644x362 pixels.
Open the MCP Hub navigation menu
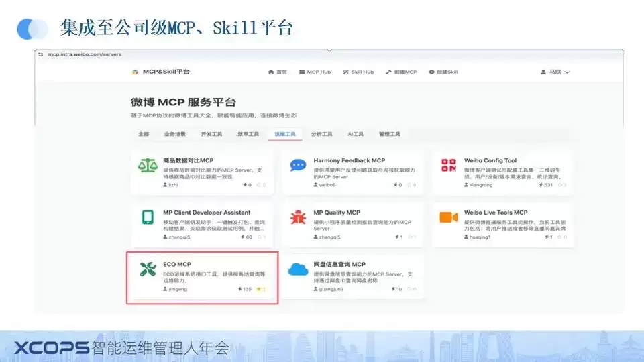pyautogui.click(x=315, y=72)
